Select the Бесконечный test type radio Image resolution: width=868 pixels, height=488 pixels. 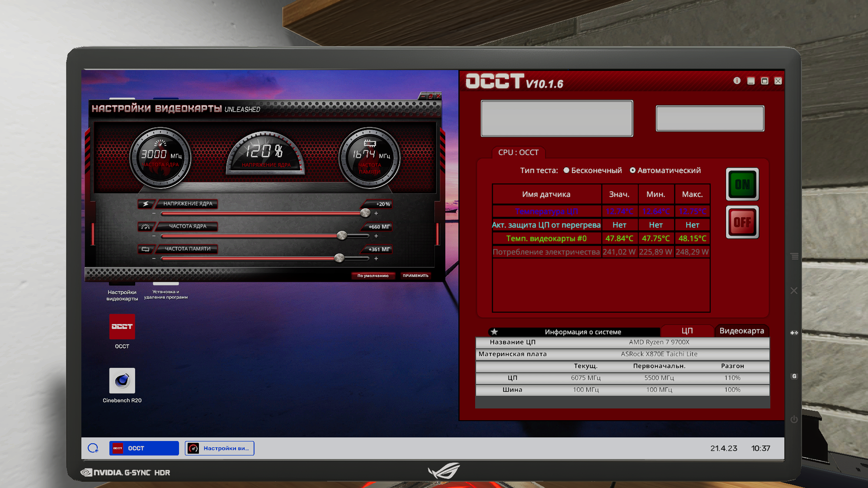click(566, 170)
